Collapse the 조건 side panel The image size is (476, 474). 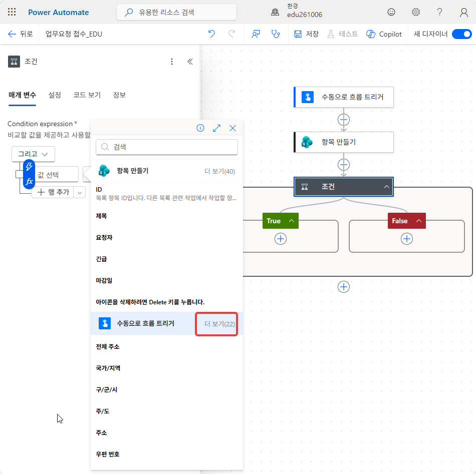[190, 62]
